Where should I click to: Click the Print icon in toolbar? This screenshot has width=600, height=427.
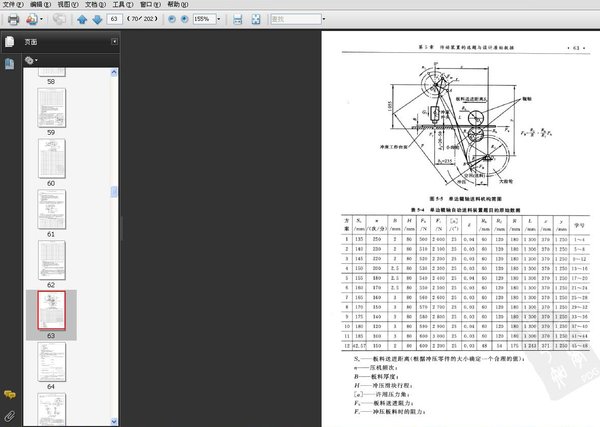pyautogui.click(x=12, y=19)
